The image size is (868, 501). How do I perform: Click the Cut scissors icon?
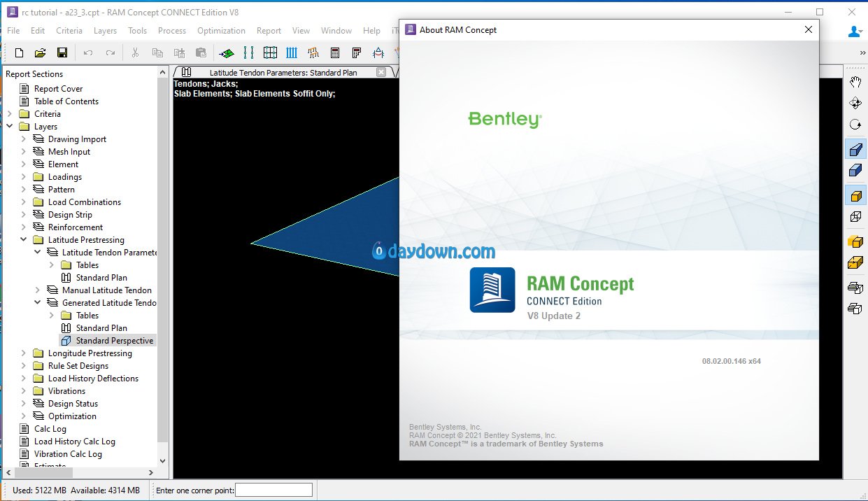tap(136, 52)
